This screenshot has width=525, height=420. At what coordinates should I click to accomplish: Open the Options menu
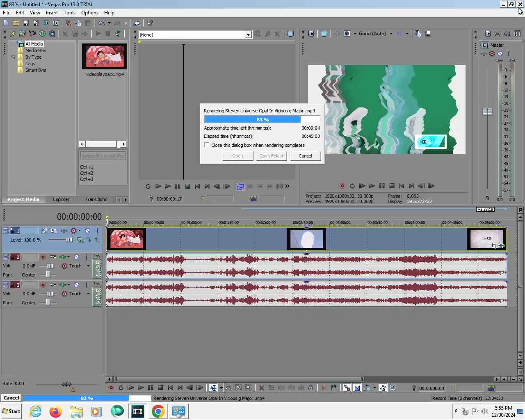point(90,13)
